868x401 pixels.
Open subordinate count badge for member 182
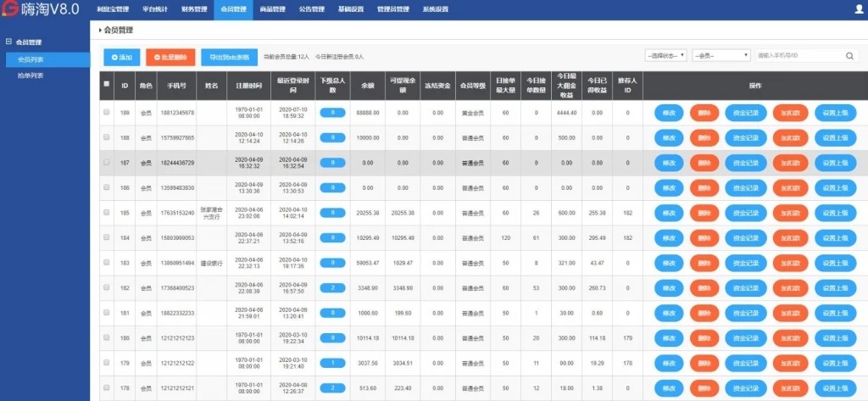[x=332, y=288]
